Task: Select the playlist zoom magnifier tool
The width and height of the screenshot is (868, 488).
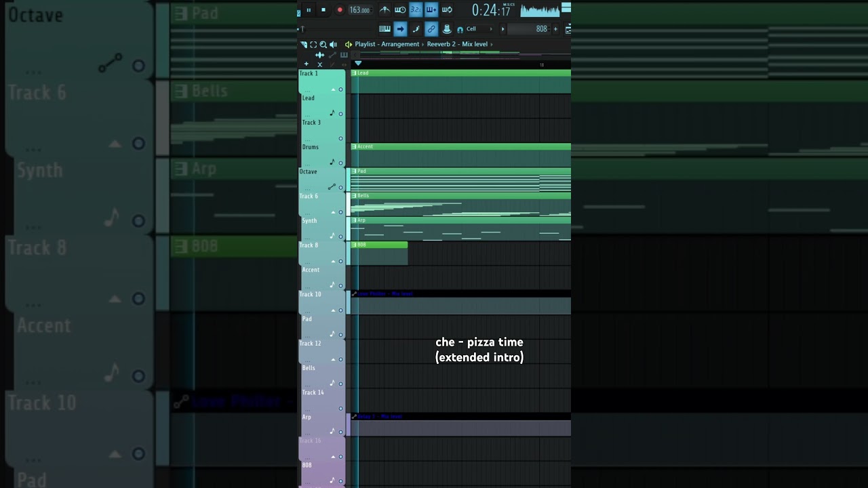Action: (323, 44)
